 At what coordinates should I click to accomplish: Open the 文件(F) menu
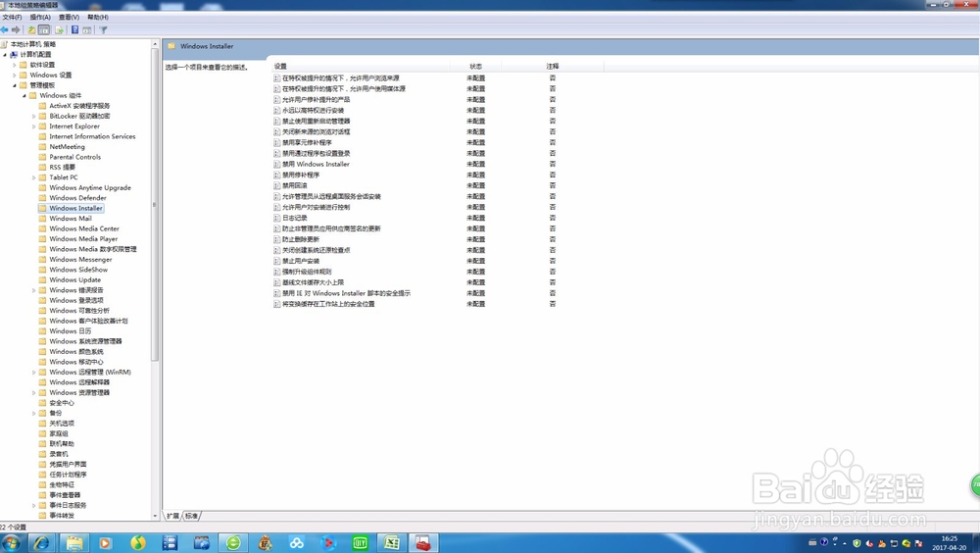12,17
